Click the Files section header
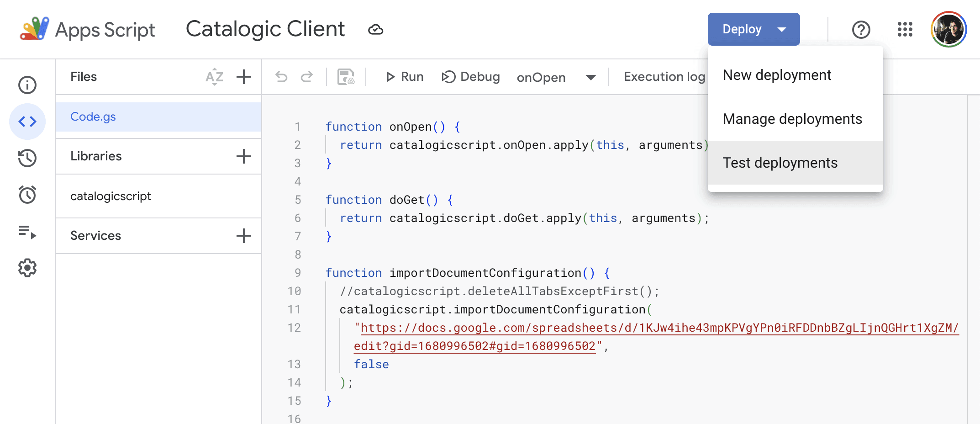 click(84, 77)
